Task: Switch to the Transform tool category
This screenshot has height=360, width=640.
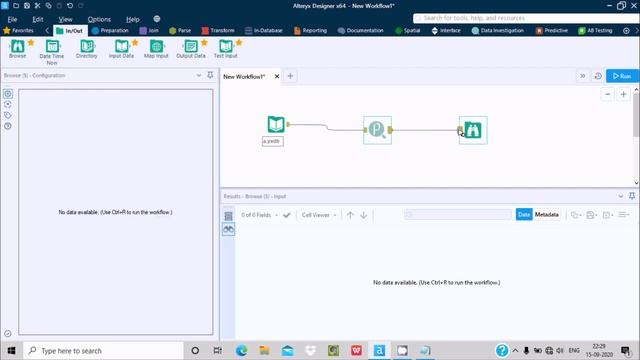Action: click(218, 31)
